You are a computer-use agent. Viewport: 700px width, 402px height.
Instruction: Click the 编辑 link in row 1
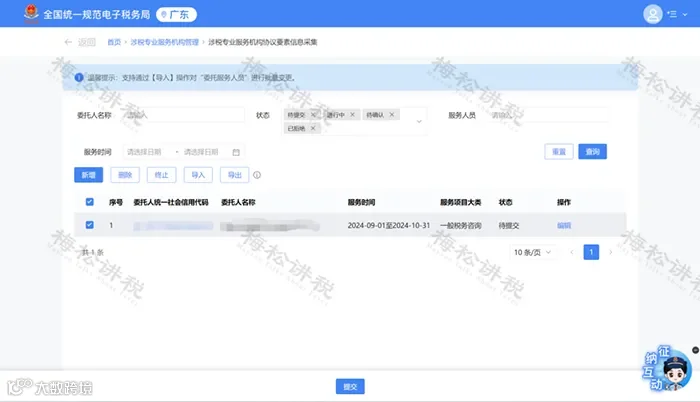[564, 226]
